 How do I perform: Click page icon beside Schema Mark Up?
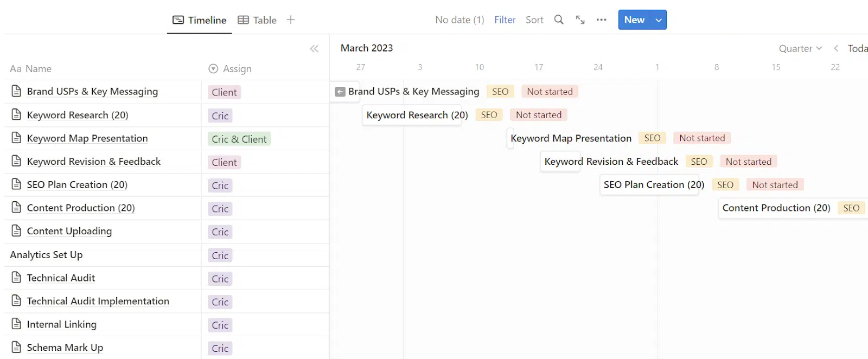pos(16,347)
